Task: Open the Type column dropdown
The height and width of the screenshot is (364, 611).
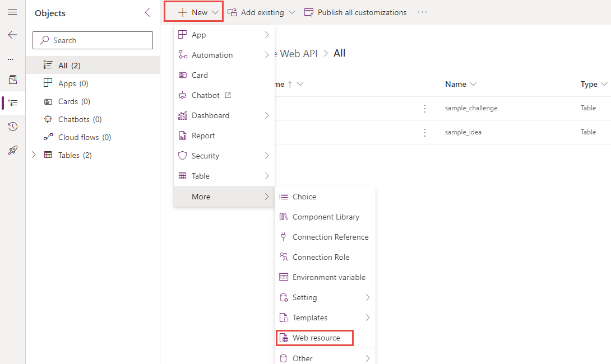Action: click(605, 84)
